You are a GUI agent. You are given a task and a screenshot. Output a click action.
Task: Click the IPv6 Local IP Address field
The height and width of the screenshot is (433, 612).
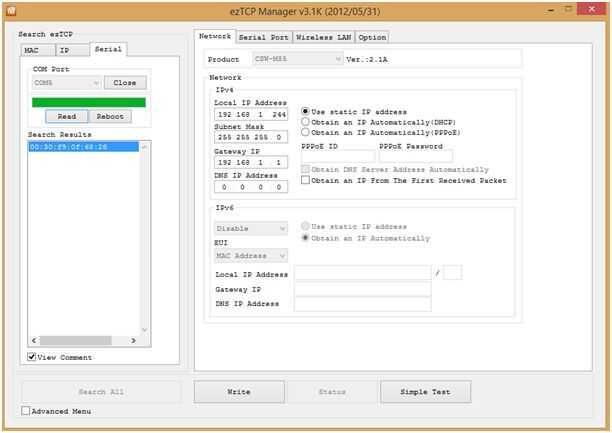pos(363,273)
